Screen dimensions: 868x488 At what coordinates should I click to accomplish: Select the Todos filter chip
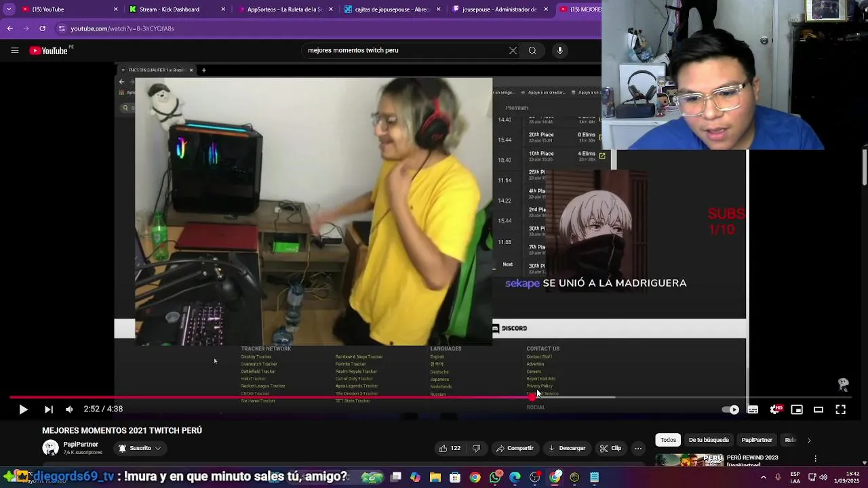point(669,440)
